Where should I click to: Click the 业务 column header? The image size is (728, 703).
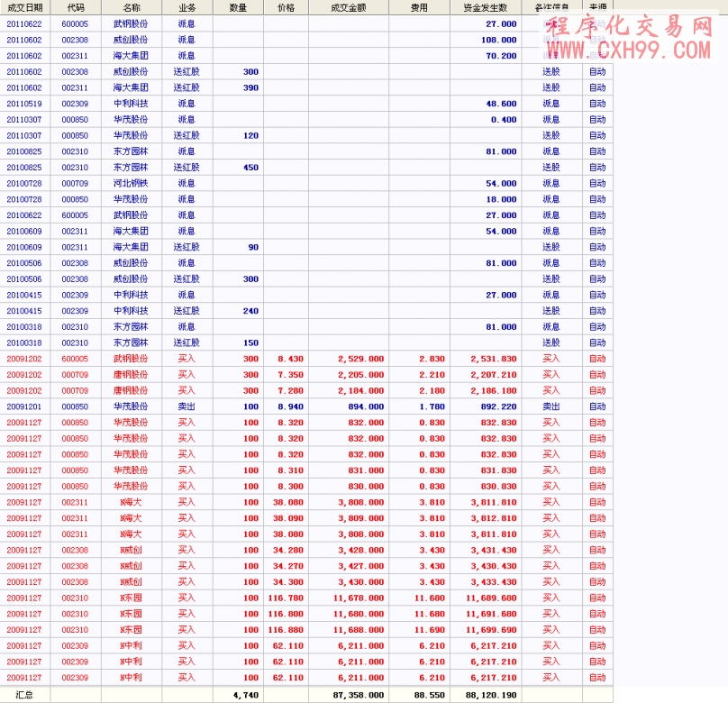coord(187,7)
